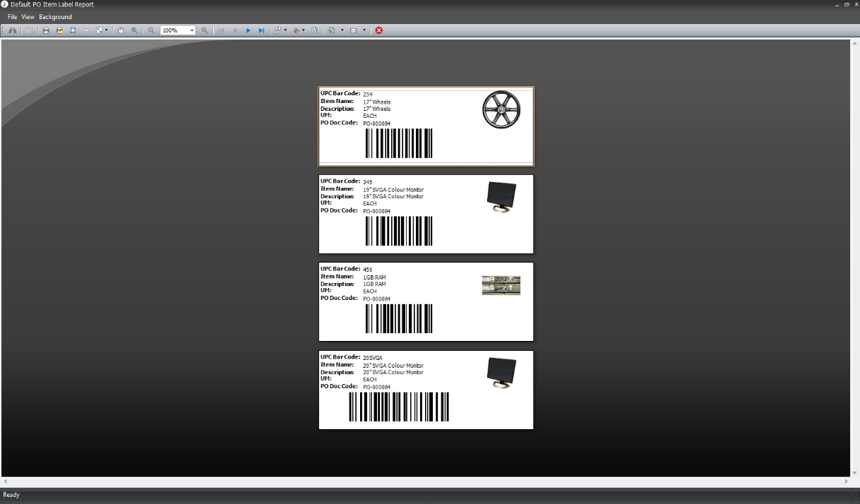This screenshot has width=860, height=504.
Task: Click the Print icon in toolbar
Action: pos(46,30)
